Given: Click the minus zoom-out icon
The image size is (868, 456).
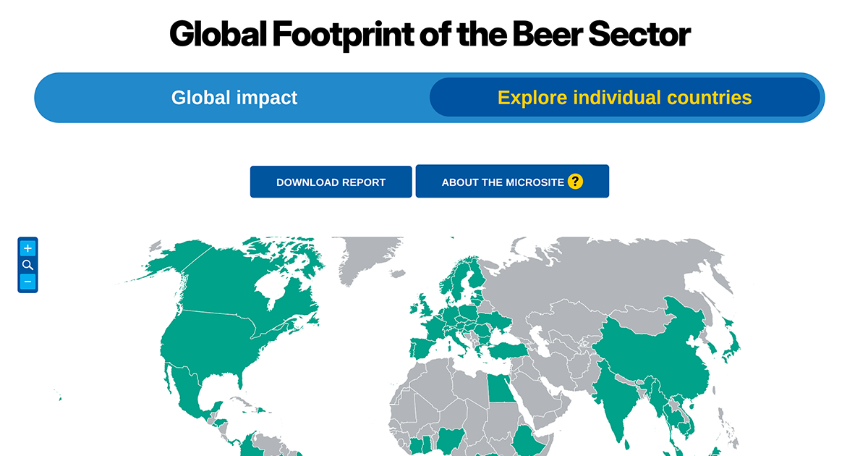Looking at the screenshot, I should 27,281.
